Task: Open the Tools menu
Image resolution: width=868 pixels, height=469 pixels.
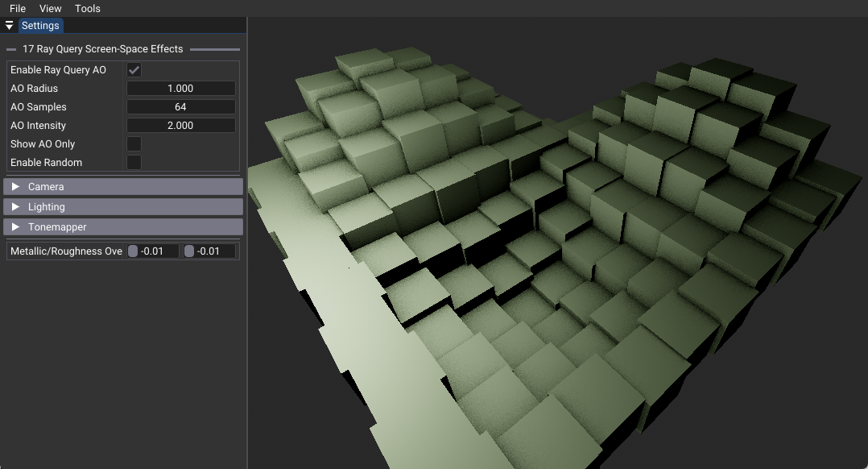Action: (x=88, y=8)
